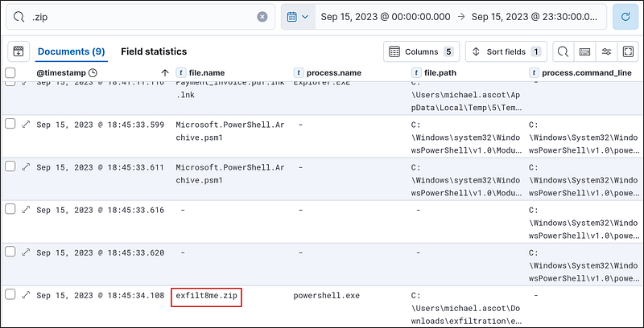Screen dimensions: 644x328
Task: Open the calendar quick date menu
Action: click(x=298, y=17)
